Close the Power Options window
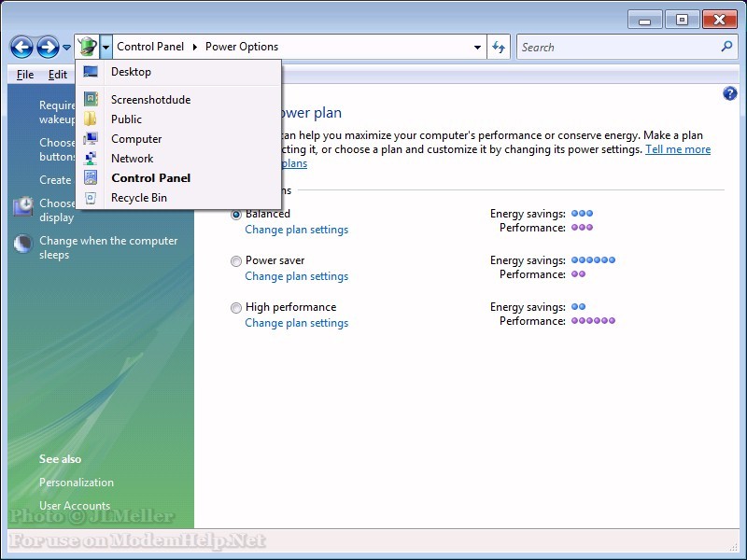This screenshot has width=747, height=560. pyautogui.click(x=719, y=21)
